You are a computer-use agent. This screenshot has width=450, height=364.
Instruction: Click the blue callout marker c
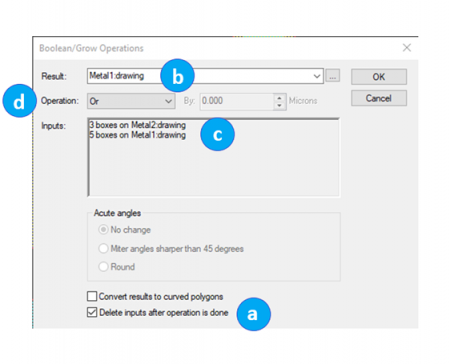218,134
